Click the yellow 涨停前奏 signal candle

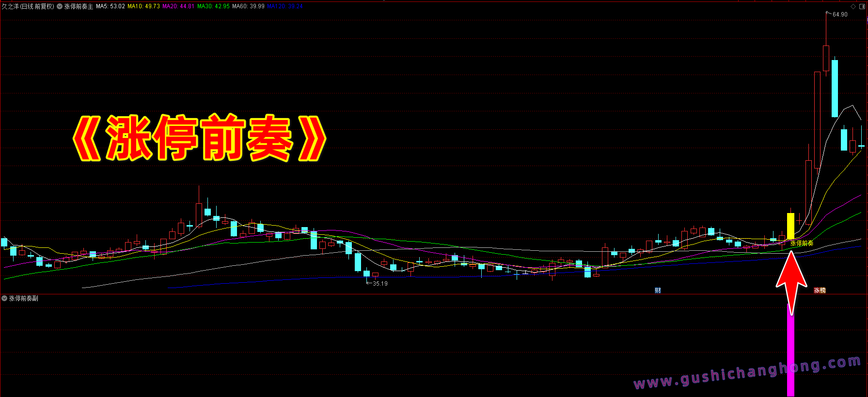point(790,226)
